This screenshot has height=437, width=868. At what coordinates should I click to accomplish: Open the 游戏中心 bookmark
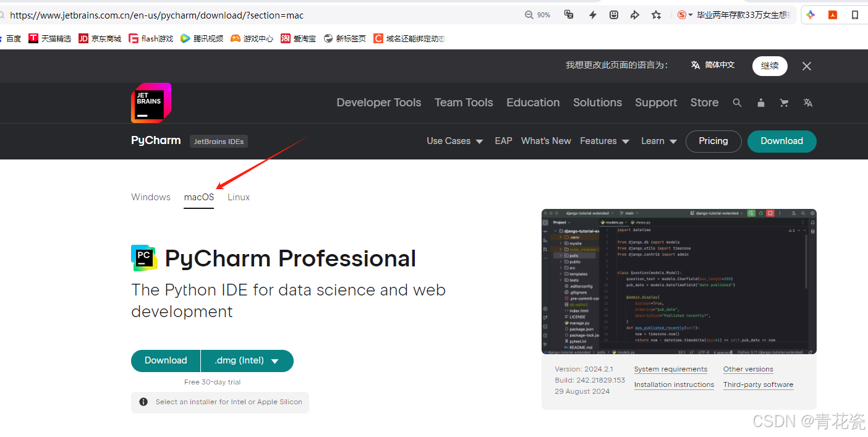click(252, 38)
